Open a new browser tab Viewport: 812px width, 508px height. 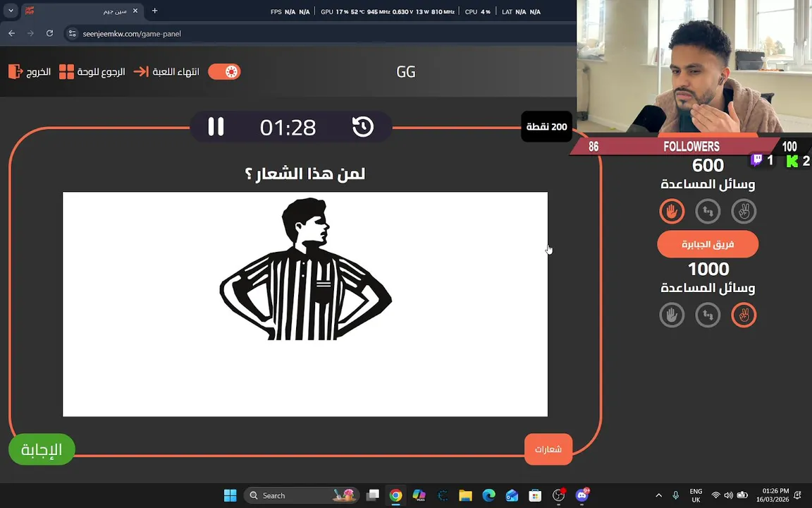[154, 11]
